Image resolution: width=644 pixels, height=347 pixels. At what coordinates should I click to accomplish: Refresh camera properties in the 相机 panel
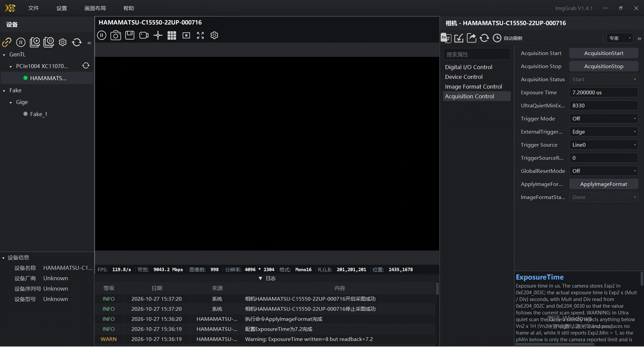484,38
